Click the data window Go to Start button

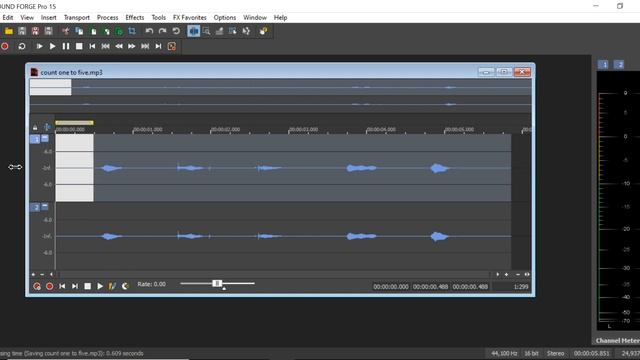(x=62, y=287)
